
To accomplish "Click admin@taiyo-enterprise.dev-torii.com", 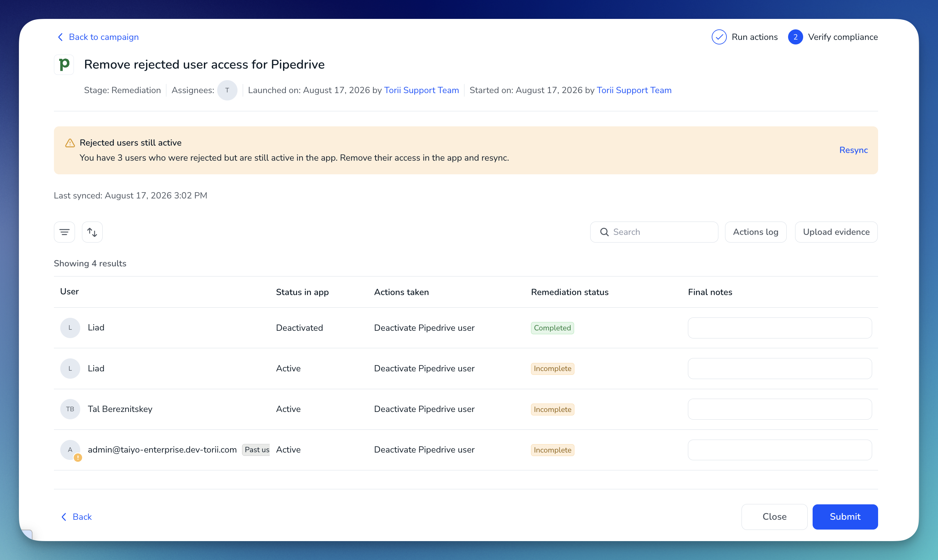I will [163, 450].
